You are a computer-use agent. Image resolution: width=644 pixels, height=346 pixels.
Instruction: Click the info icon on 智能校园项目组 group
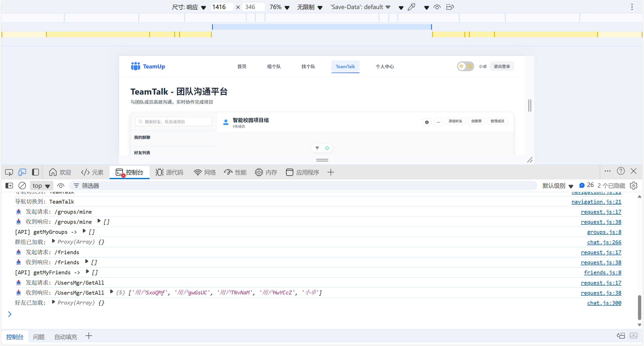tap(427, 122)
